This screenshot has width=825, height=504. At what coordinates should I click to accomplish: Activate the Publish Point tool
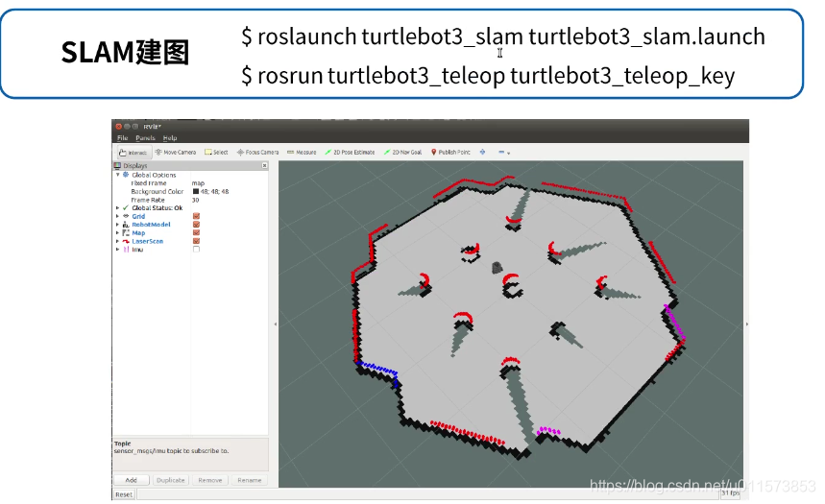click(450, 152)
